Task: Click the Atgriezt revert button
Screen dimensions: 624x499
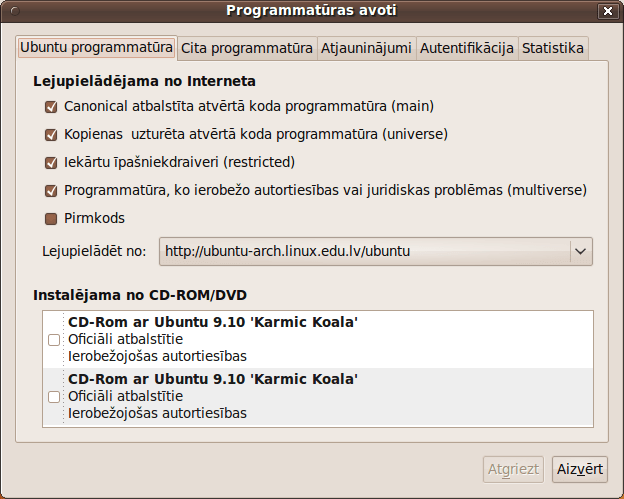Action: pyautogui.click(x=513, y=469)
